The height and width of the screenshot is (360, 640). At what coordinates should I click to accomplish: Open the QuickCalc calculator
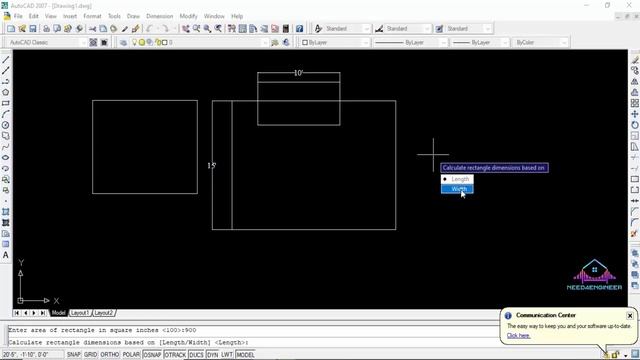click(x=286, y=29)
